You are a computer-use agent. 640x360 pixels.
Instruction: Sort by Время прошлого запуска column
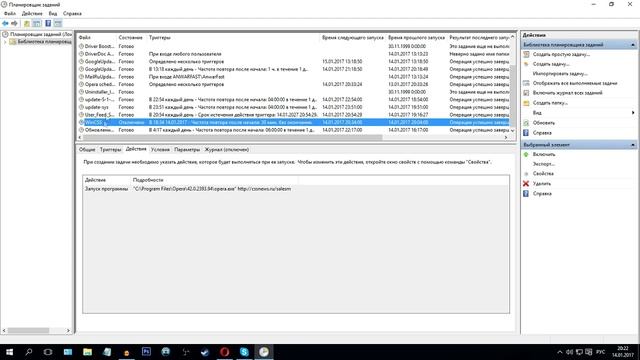coord(416,38)
